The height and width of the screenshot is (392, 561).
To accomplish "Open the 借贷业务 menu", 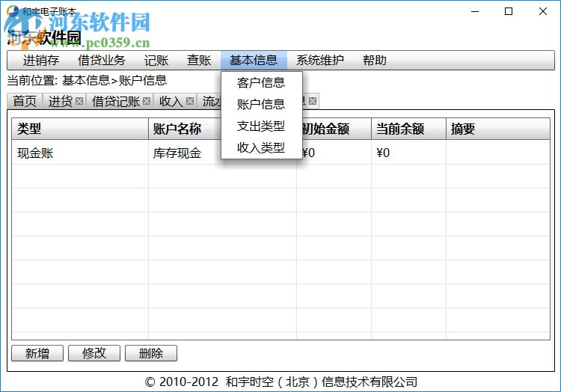I will pyautogui.click(x=101, y=60).
